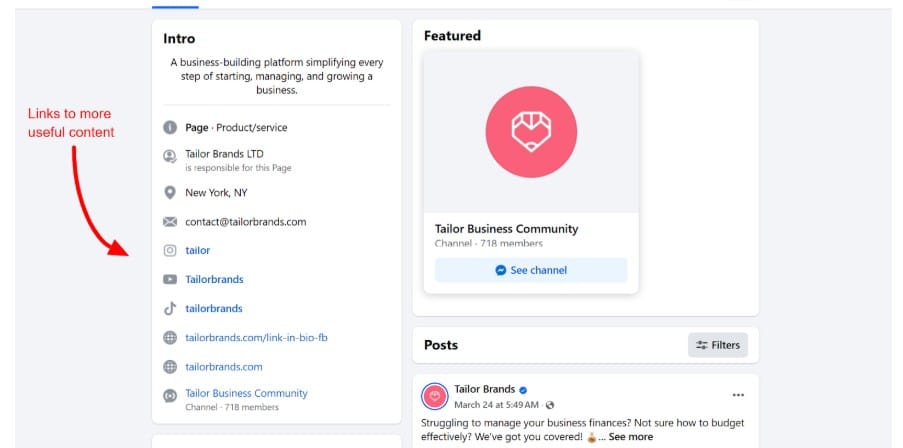Click the TikTok icon beside tailorbrands
The width and height of the screenshot is (903, 448).
point(170,308)
